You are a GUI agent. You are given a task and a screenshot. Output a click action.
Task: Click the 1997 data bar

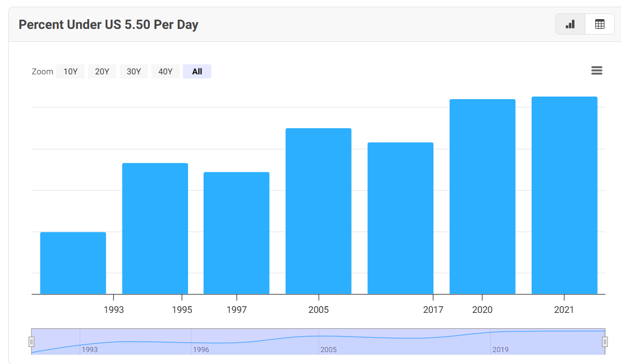pyautogui.click(x=237, y=233)
